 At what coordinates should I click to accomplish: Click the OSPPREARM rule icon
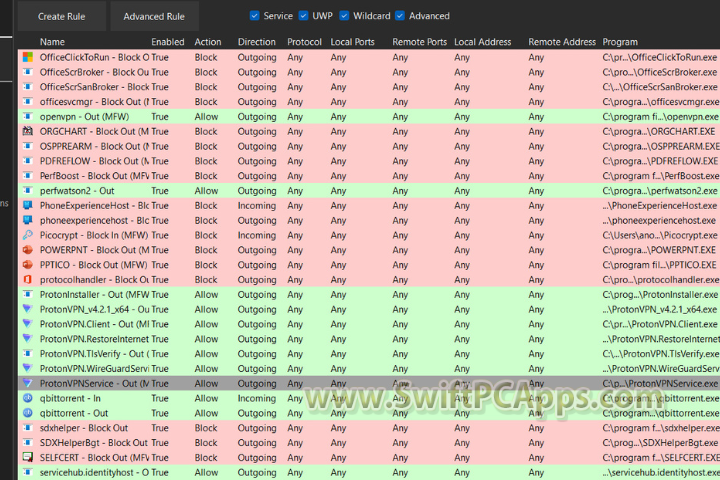[28, 146]
